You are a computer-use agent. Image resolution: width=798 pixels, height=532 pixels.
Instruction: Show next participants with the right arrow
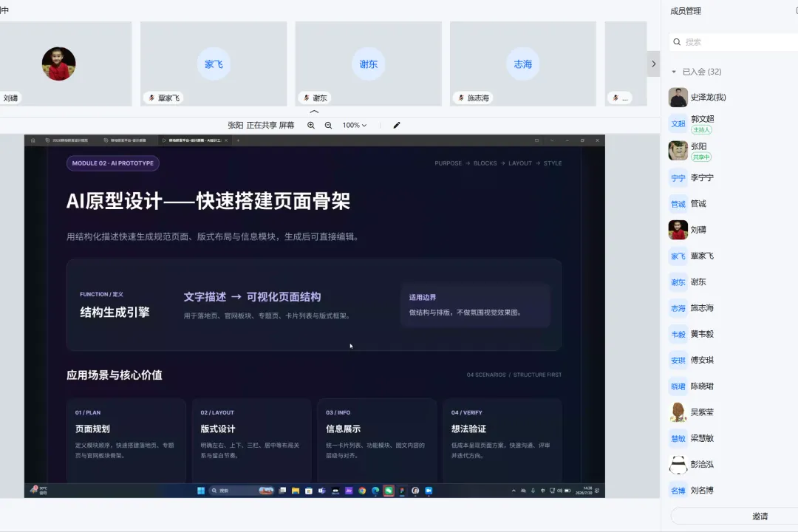pos(653,64)
